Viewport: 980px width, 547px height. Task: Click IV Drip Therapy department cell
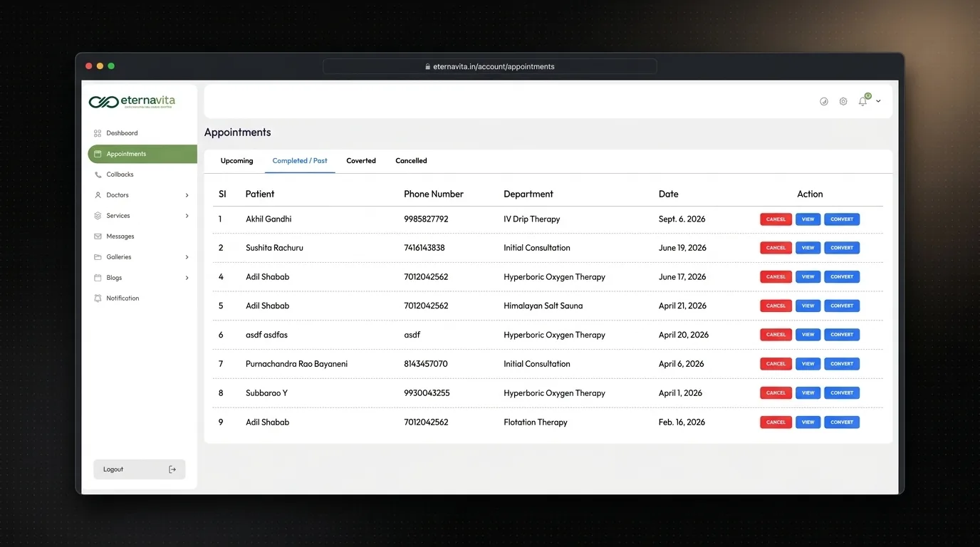pos(531,219)
